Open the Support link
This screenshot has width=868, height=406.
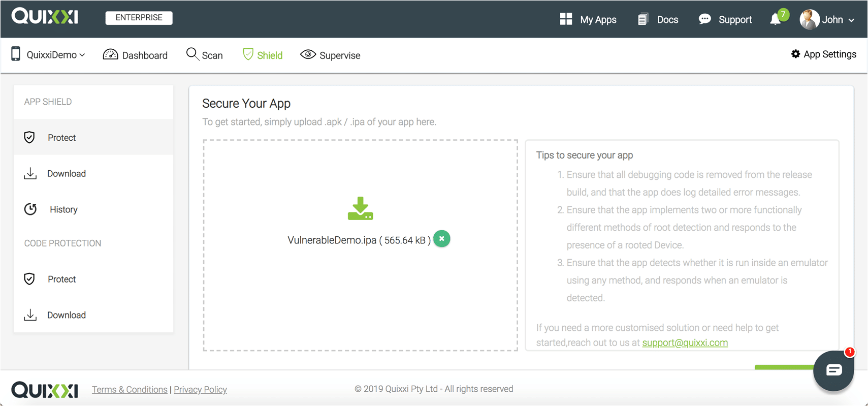(735, 20)
